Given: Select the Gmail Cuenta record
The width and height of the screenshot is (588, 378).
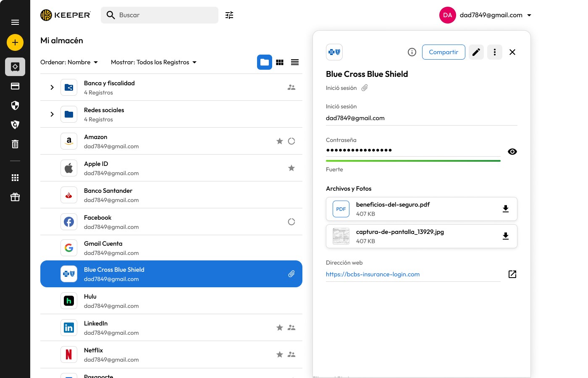Looking at the screenshot, I should (171, 248).
